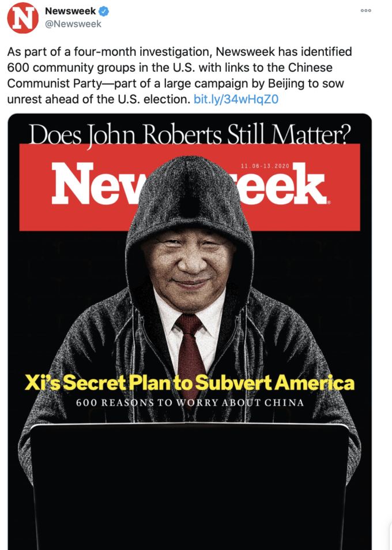Screen dimensions: 392x550
Task: Click the 11.06-13.2020 issue date
Action: [x=265, y=166]
